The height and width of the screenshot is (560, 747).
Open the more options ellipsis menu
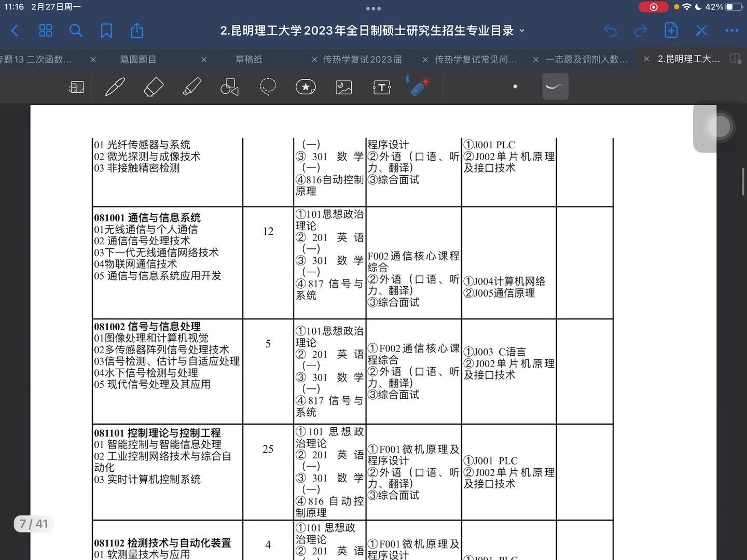pyautogui.click(x=732, y=31)
